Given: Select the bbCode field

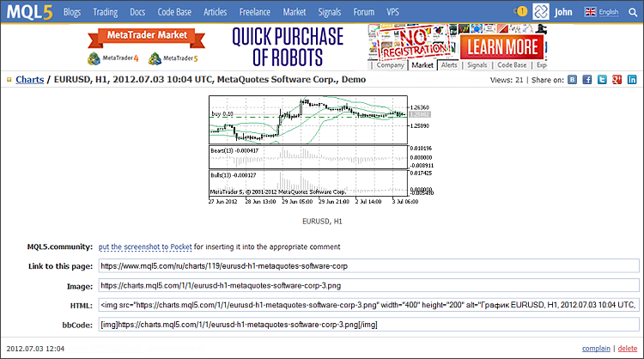Looking at the screenshot, I should (368, 325).
